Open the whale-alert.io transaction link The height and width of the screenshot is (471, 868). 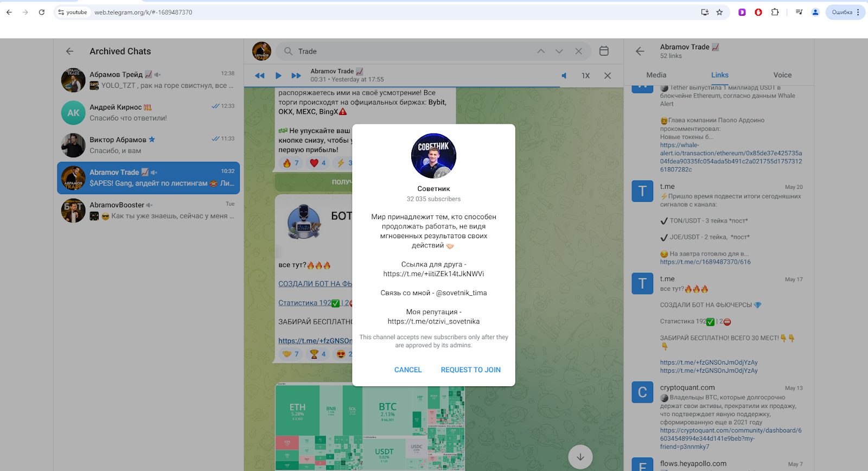click(x=731, y=157)
